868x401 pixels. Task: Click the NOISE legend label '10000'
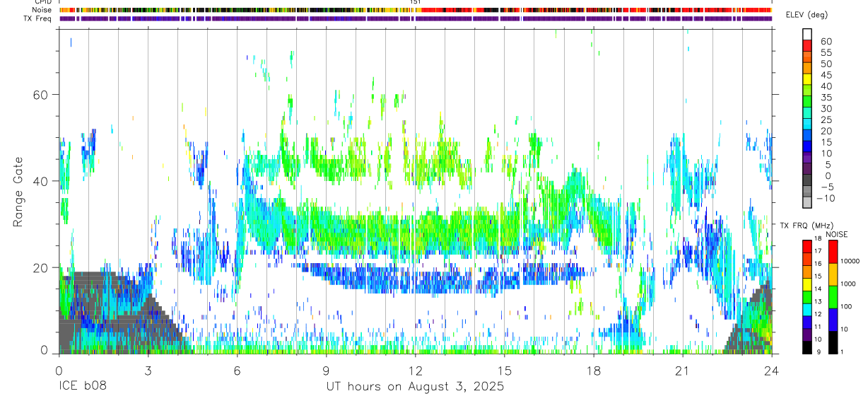coord(849,261)
